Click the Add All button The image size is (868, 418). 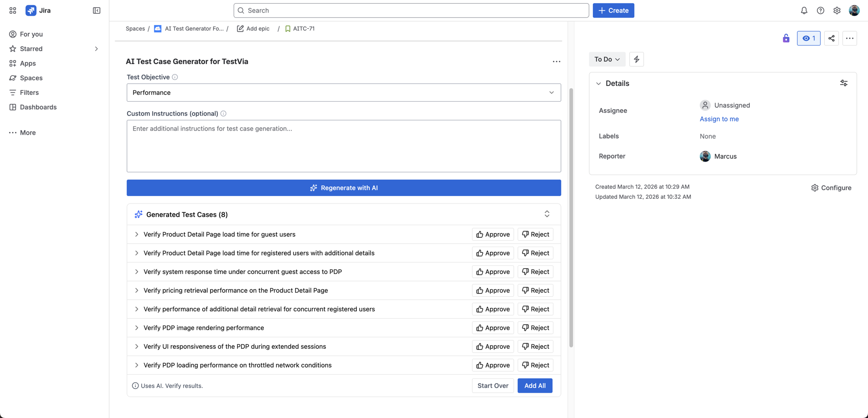click(535, 385)
